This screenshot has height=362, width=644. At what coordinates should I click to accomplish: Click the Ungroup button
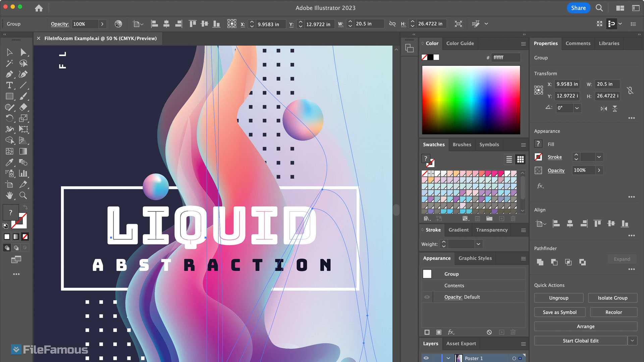pyautogui.click(x=558, y=298)
